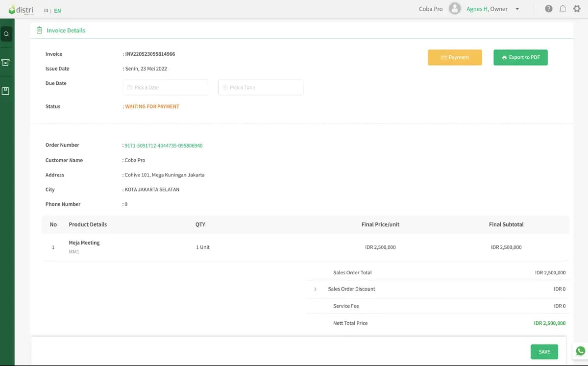Viewport: 588px width, 366px height.
Task: Click the yellow Payment button
Action: pos(455,57)
